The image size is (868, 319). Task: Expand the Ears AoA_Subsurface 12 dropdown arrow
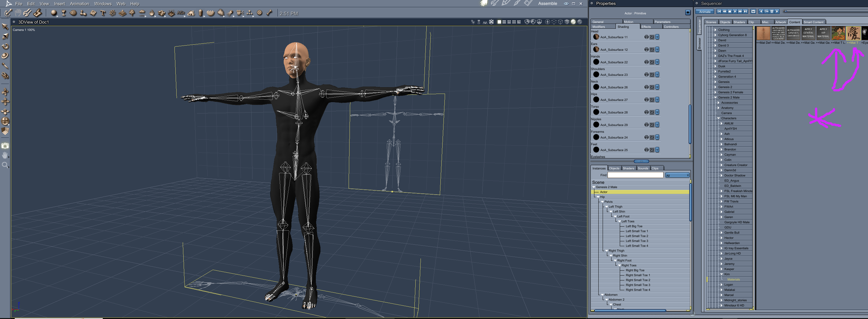point(657,50)
